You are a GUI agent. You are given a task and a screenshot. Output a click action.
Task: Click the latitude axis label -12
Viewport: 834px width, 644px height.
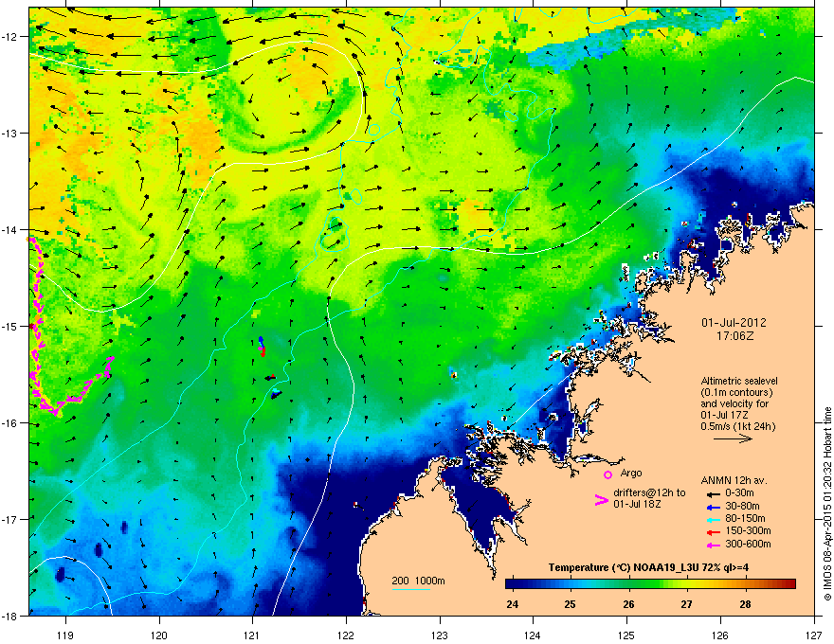click(10, 37)
